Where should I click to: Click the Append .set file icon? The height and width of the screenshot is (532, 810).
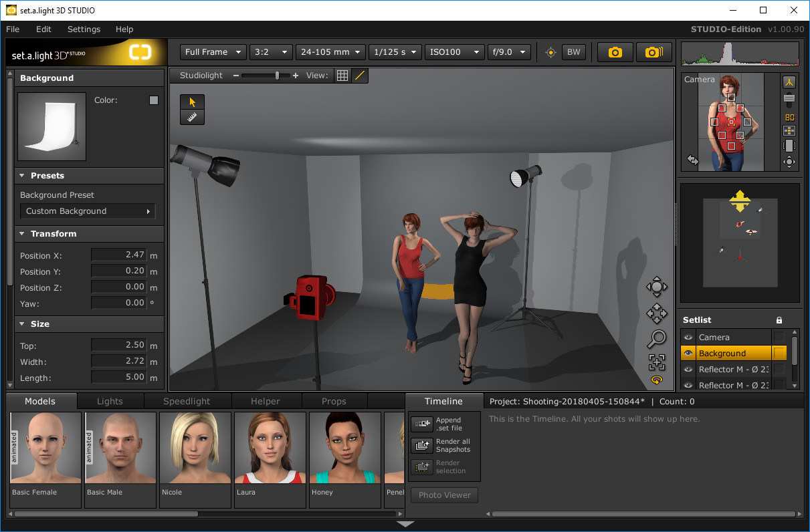point(422,424)
